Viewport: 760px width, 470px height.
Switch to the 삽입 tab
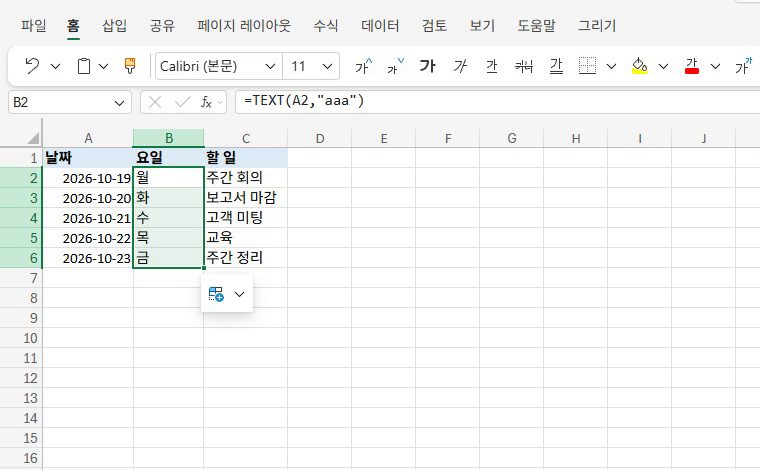(x=114, y=26)
